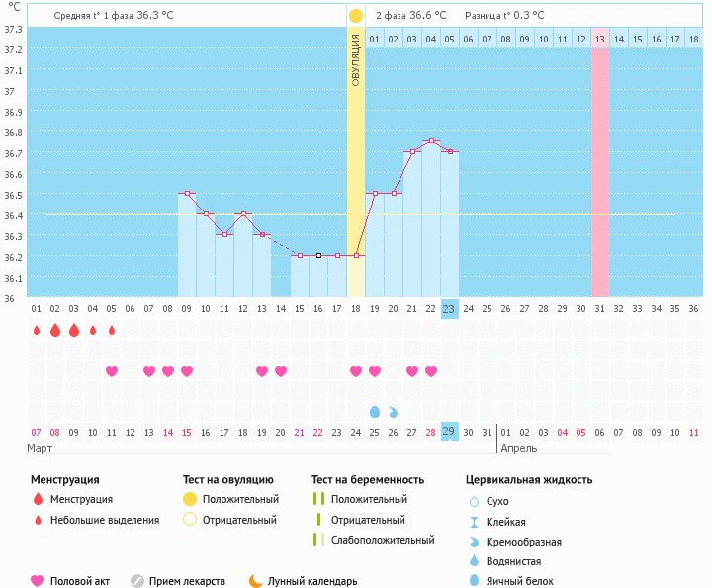712x588 pixels.
Task: Click the Прием лекарств pill icon
Action: pyautogui.click(x=137, y=581)
